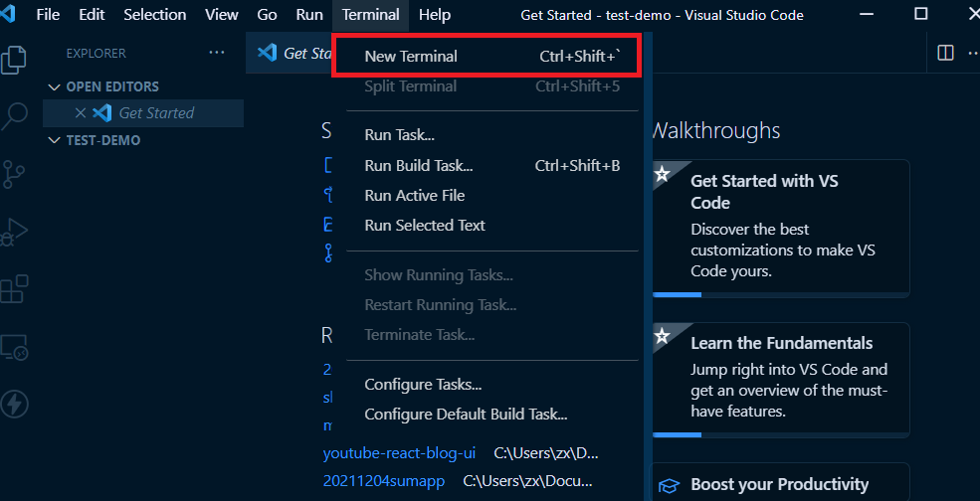Open the Source Control view icon
This screenshot has width=980, height=501.
(x=13, y=174)
